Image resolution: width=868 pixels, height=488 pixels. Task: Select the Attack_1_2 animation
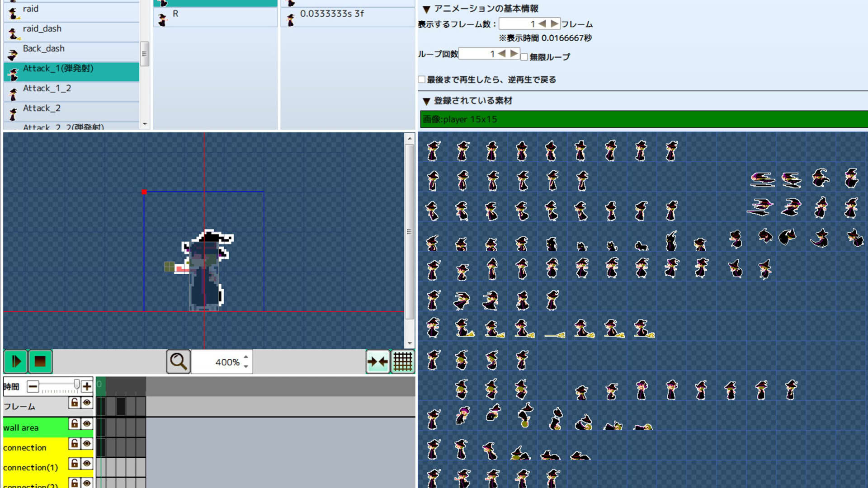71,92
